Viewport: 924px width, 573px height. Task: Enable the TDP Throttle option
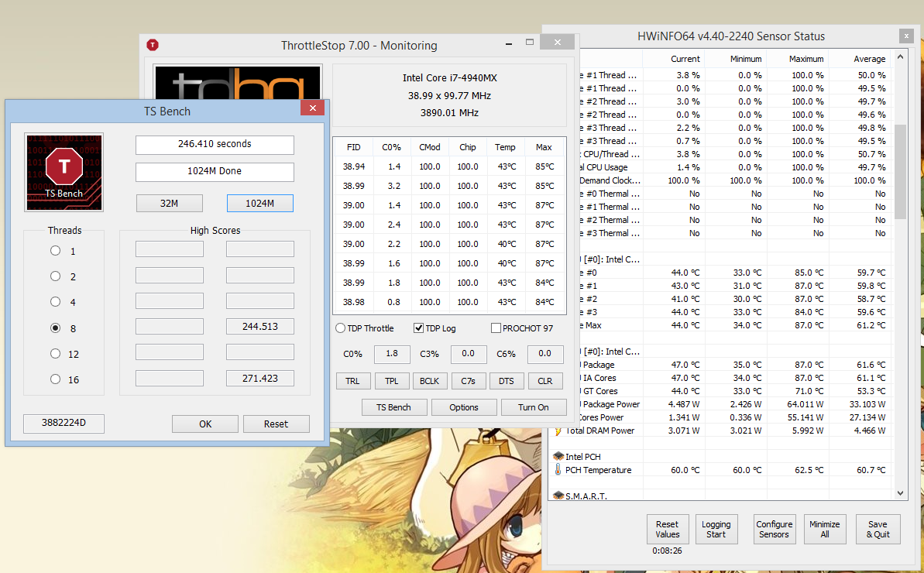341,328
